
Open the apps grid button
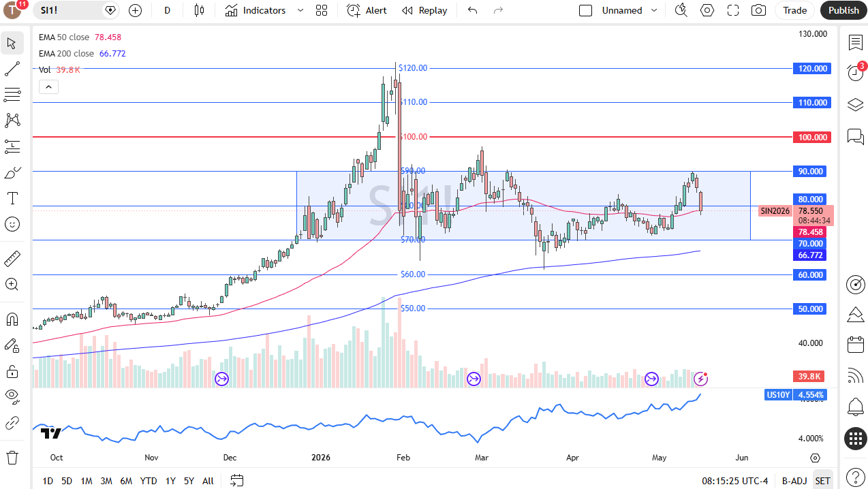point(855,439)
